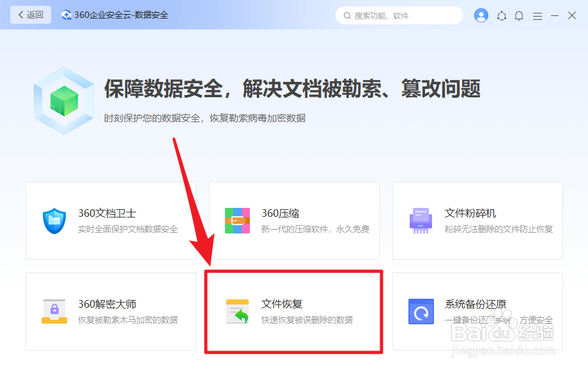Viewport: 588px width, 371px height.
Task: Click the 返回 back button
Action: pyautogui.click(x=31, y=15)
